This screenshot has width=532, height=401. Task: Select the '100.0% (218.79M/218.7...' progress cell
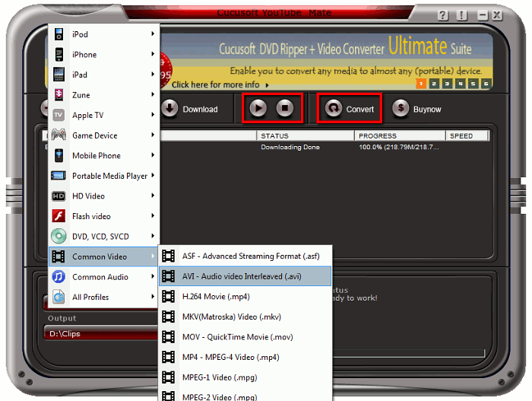[x=399, y=147]
